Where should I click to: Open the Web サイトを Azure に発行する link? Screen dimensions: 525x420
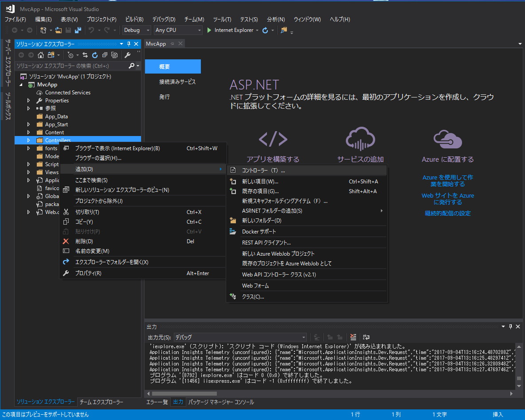[447, 199]
